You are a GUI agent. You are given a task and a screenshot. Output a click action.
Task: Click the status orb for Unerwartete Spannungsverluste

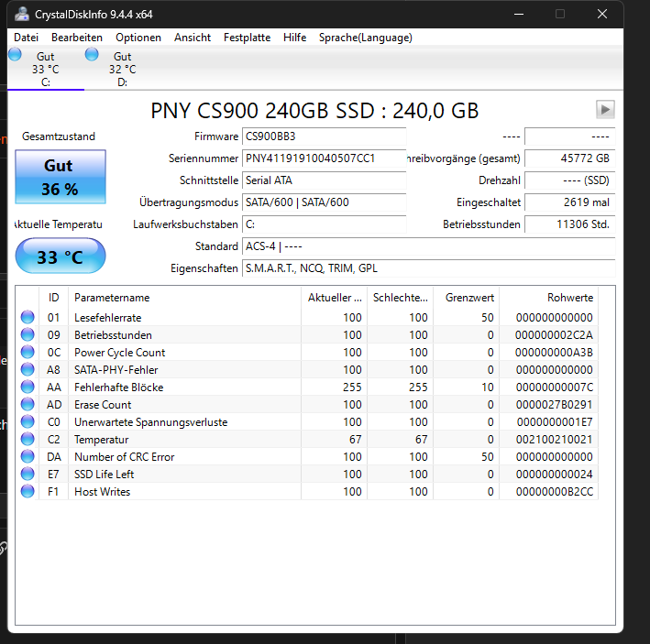28,421
